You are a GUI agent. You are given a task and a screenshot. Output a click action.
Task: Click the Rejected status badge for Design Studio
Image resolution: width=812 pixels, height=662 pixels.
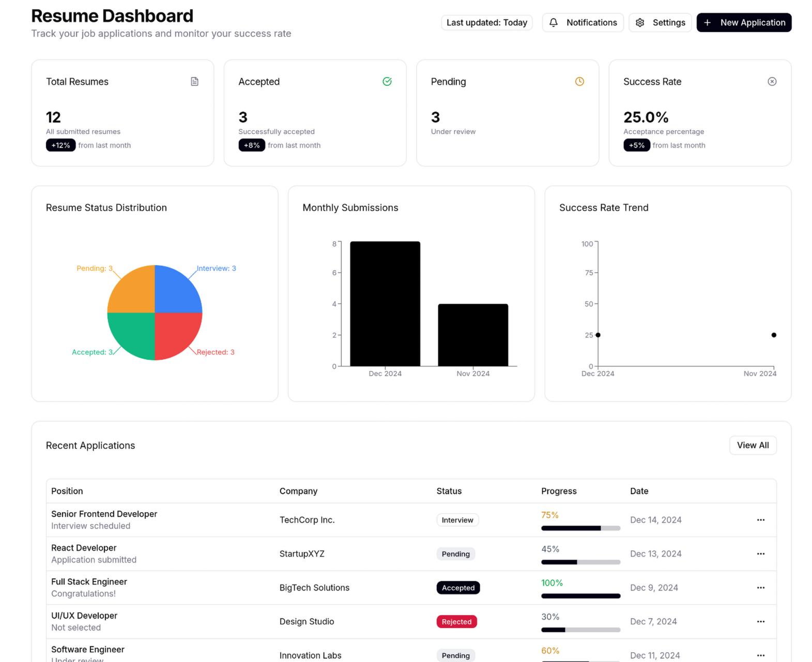click(x=456, y=622)
